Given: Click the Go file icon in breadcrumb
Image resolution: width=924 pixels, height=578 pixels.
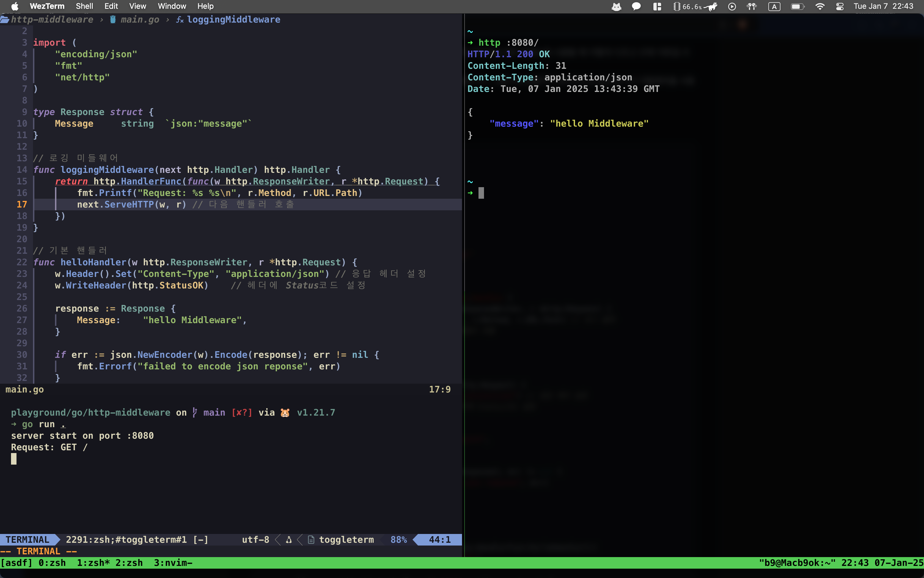Looking at the screenshot, I should (x=113, y=20).
